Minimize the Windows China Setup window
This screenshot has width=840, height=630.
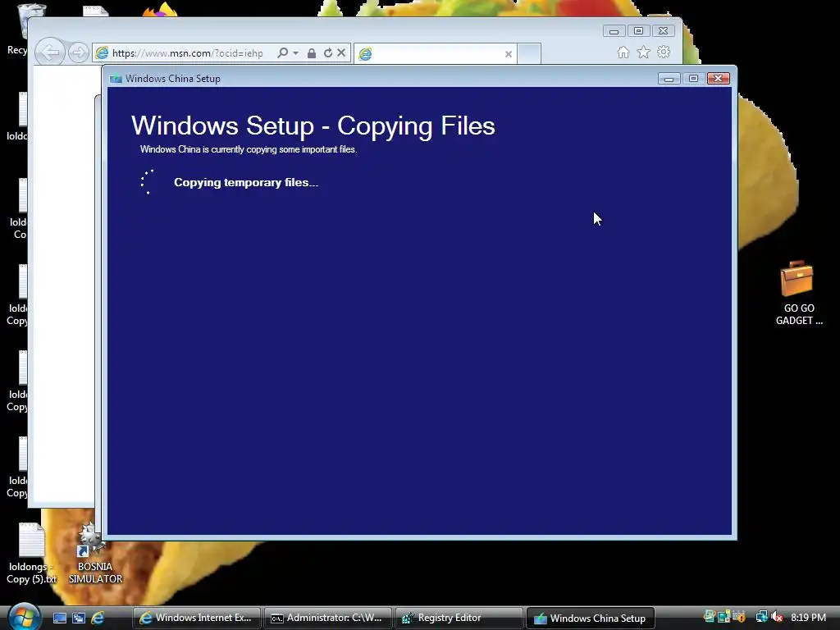[x=669, y=79]
